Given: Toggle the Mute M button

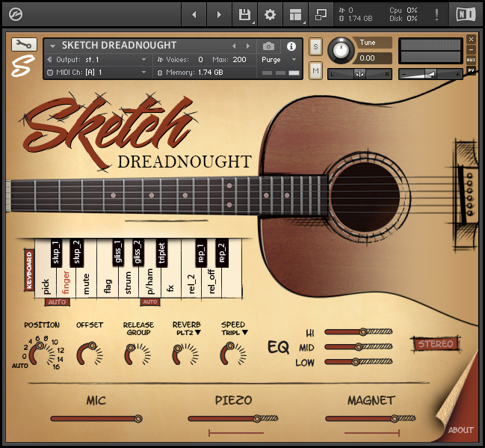Looking at the screenshot, I should point(315,70).
